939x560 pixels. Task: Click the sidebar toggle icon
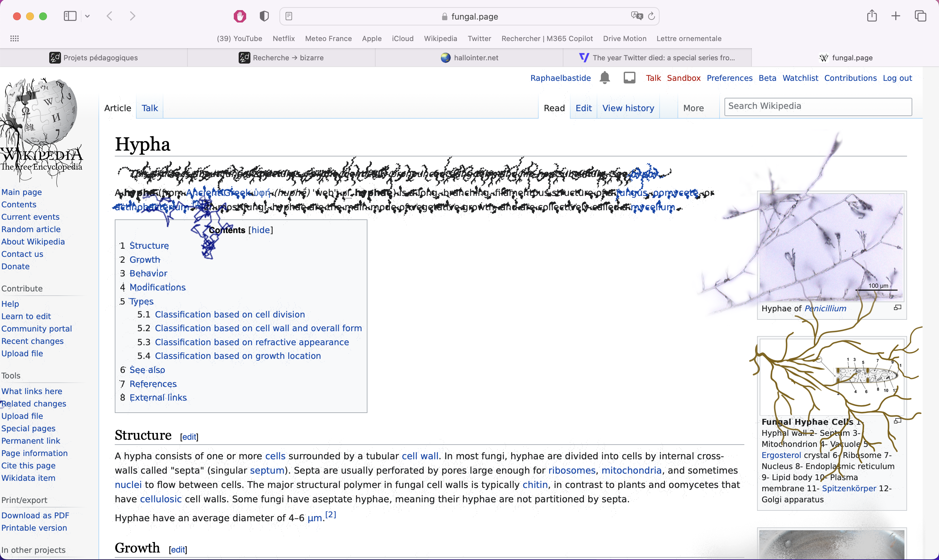click(70, 16)
